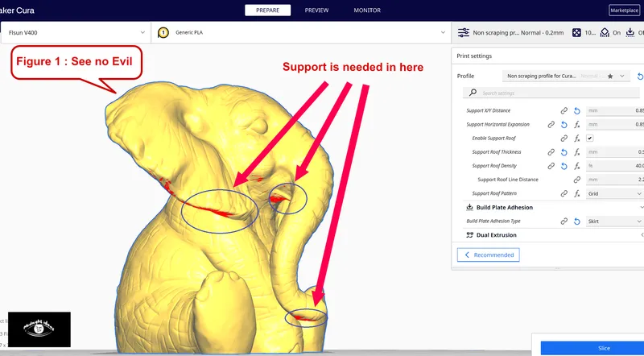Expand the Dual Extrusion section

click(x=641, y=235)
